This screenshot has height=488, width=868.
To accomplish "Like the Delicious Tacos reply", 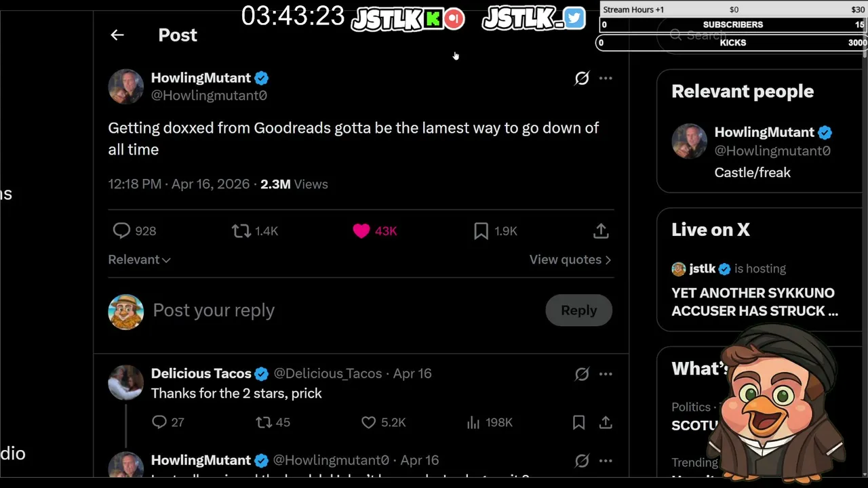I will coord(368,422).
